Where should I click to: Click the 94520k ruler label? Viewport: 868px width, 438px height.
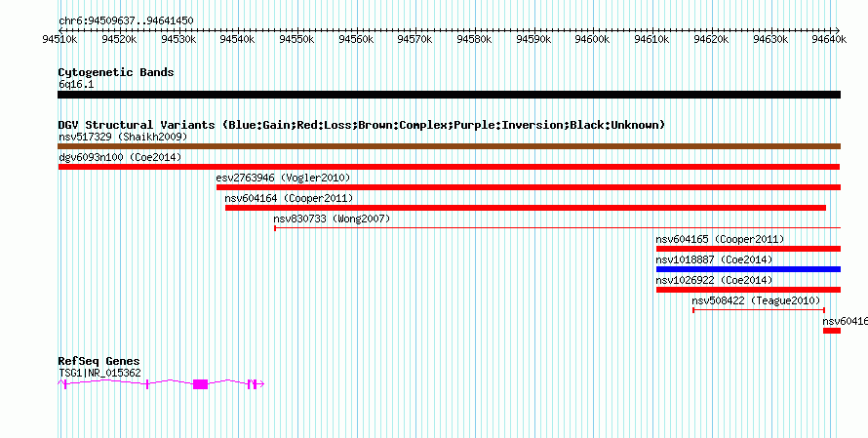tap(119, 39)
